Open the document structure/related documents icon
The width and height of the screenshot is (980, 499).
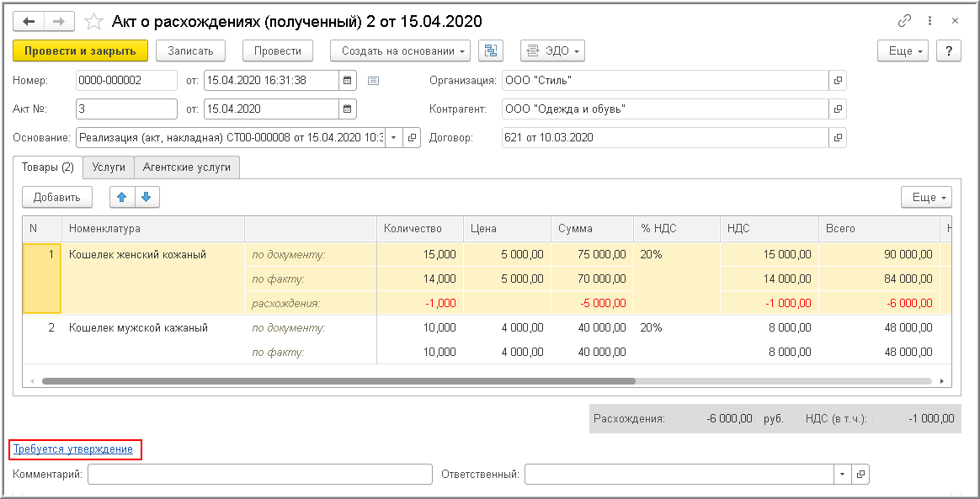[490, 51]
